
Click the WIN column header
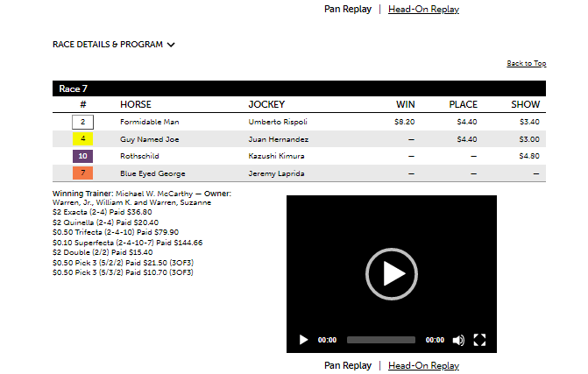[x=405, y=105]
